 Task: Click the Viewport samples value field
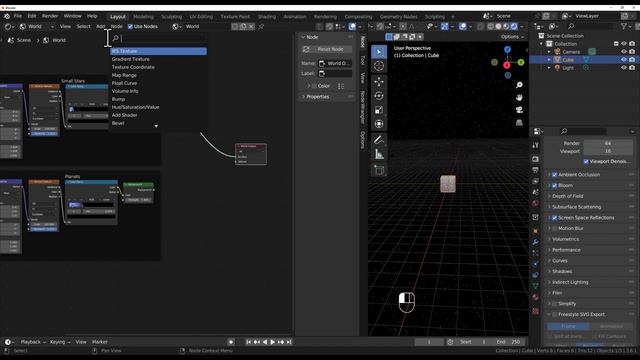(x=608, y=151)
